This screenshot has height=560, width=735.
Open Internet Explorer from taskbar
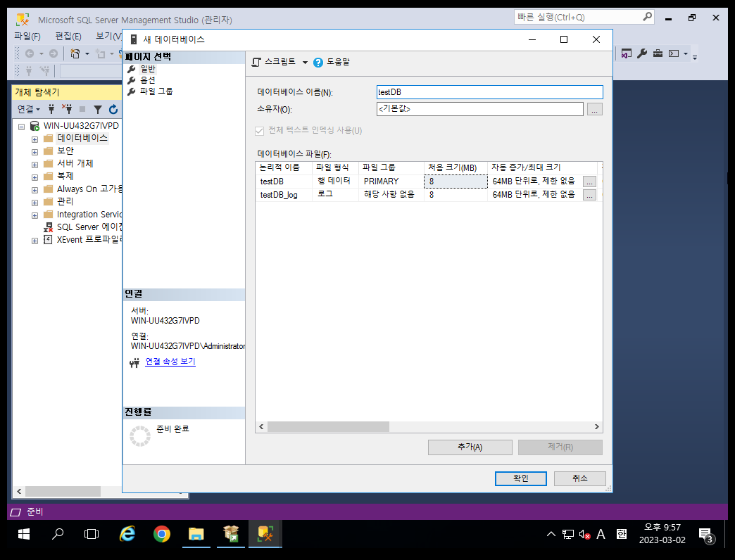(127, 534)
